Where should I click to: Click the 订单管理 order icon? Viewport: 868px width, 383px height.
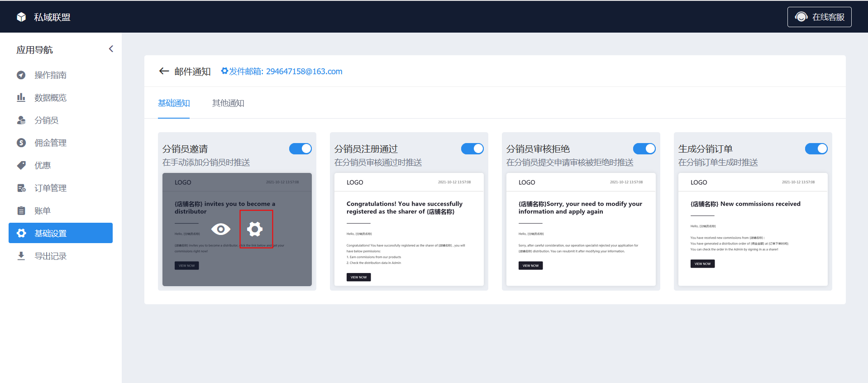(21, 188)
